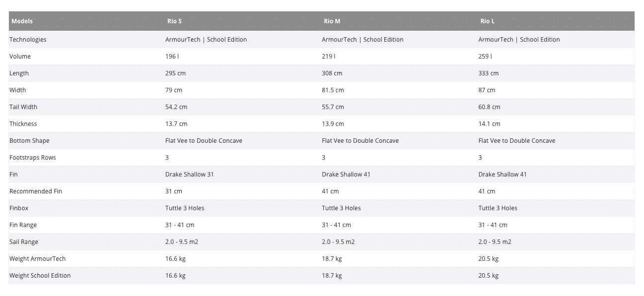Click the Rio L column header

point(487,21)
